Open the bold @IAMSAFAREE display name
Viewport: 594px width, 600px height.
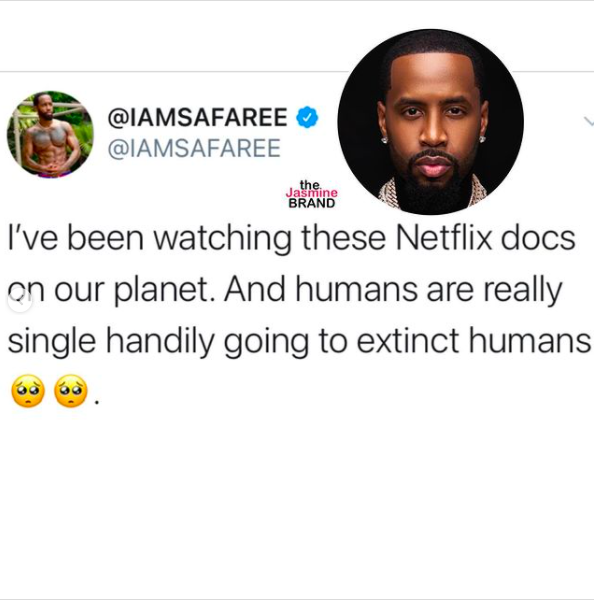[x=197, y=117]
